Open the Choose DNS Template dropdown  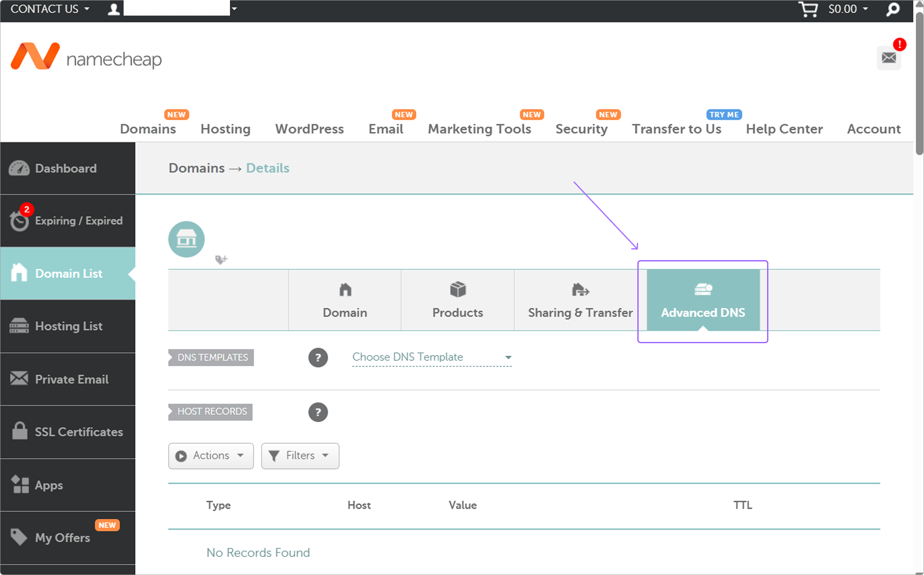[432, 357]
